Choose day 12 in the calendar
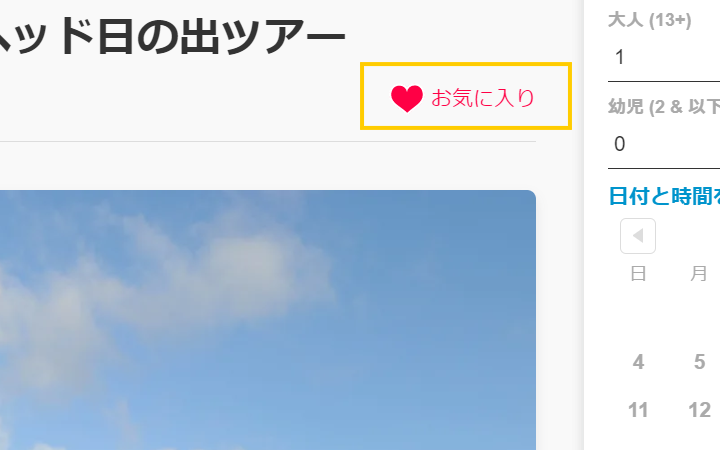This screenshot has height=450, width=720. 699,410
